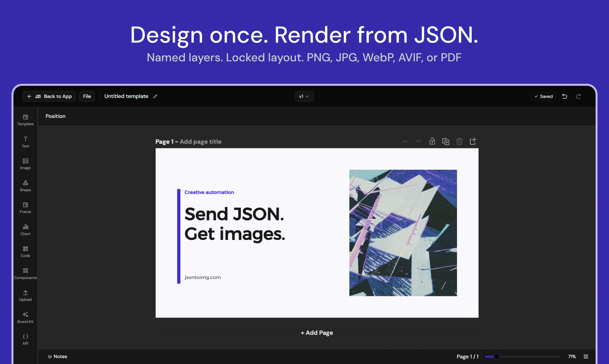This screenshot has width=609, height=364.
Task: Click the Untitled template name
Action: 126,96
